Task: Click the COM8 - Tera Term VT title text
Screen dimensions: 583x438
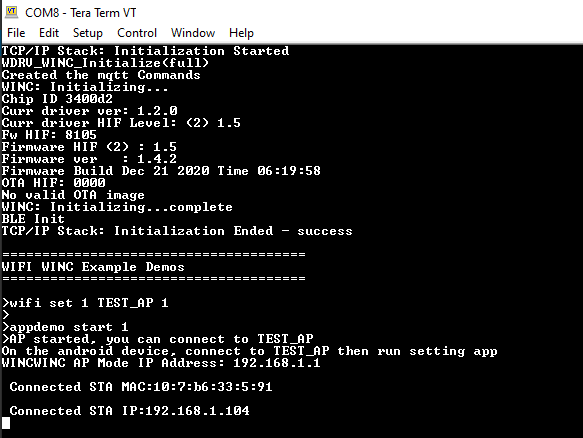Action: point(80,13)
